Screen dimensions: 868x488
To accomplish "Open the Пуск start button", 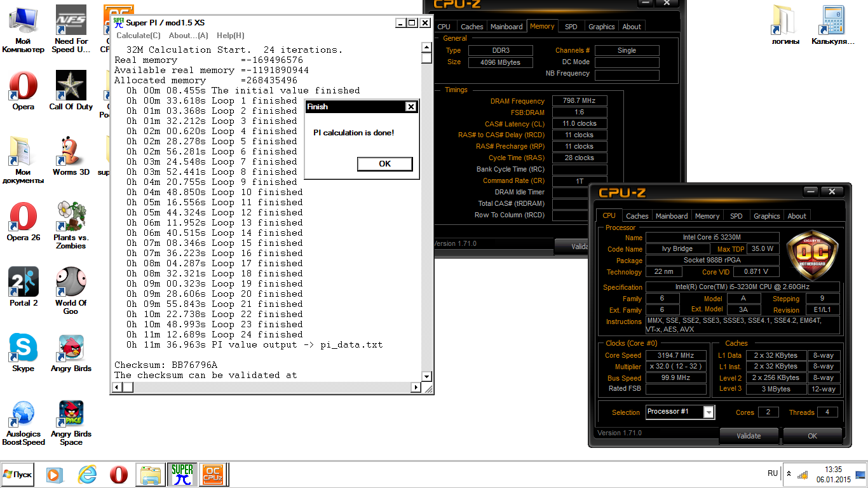I will (x=17, y=475).
